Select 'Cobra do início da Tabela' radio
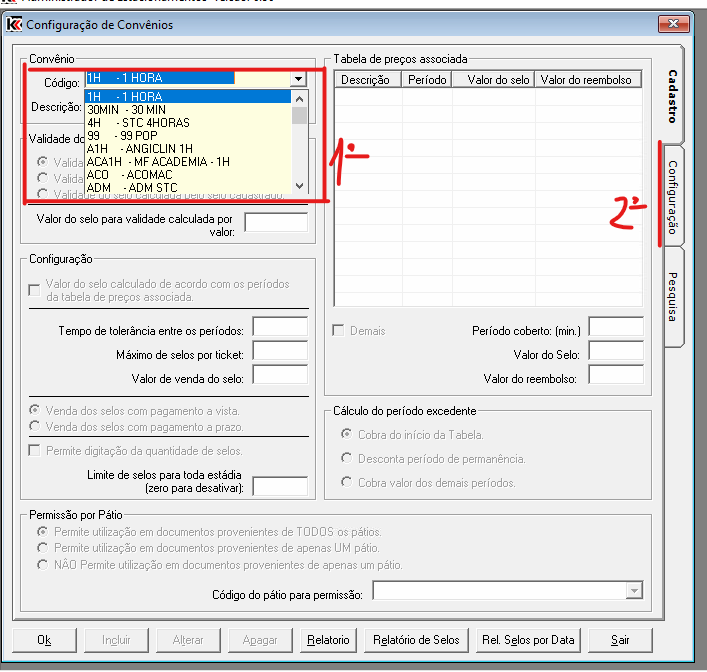The width and height of the screenshot is (707, 672). pyautogui.click(x=347, y=435)
